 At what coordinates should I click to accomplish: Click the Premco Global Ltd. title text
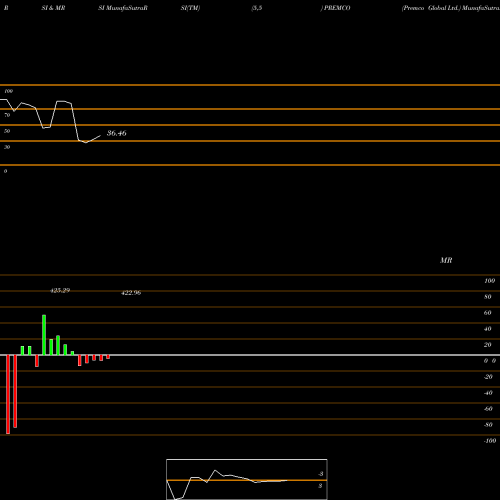(431, 8)
